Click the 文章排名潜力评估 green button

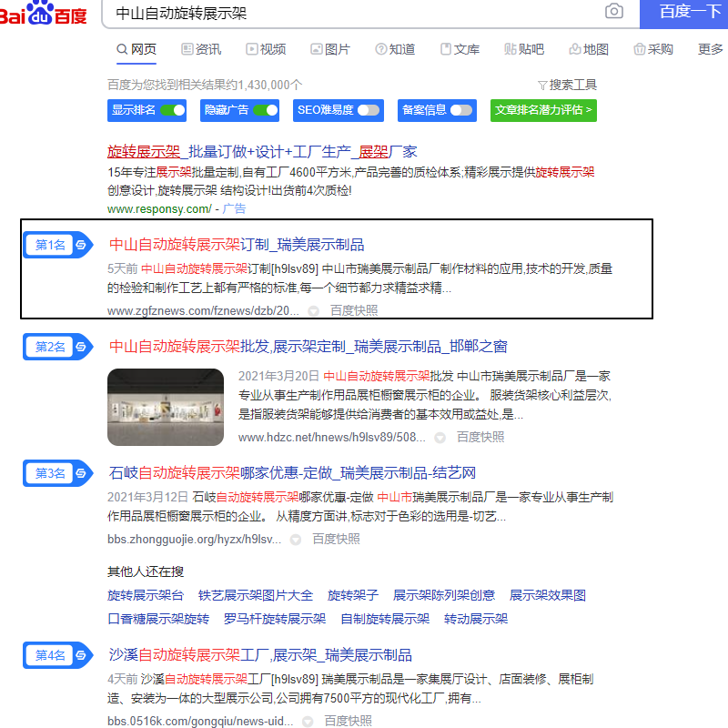tap(543, 110)
